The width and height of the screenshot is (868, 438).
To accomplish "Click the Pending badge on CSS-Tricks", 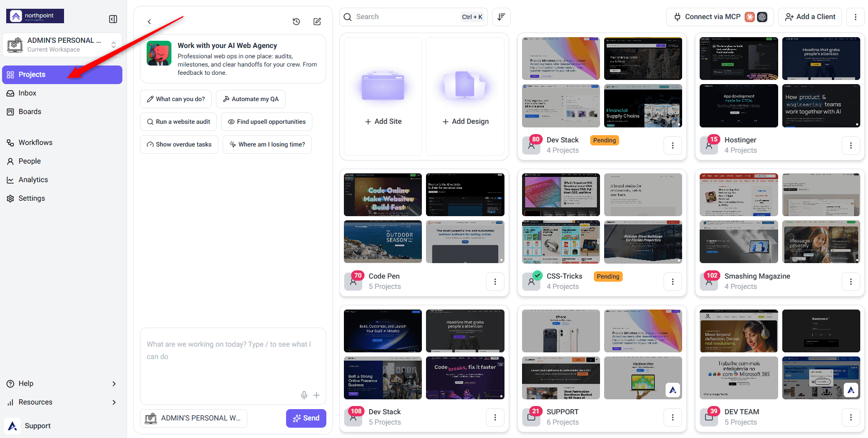I will 608,277.
